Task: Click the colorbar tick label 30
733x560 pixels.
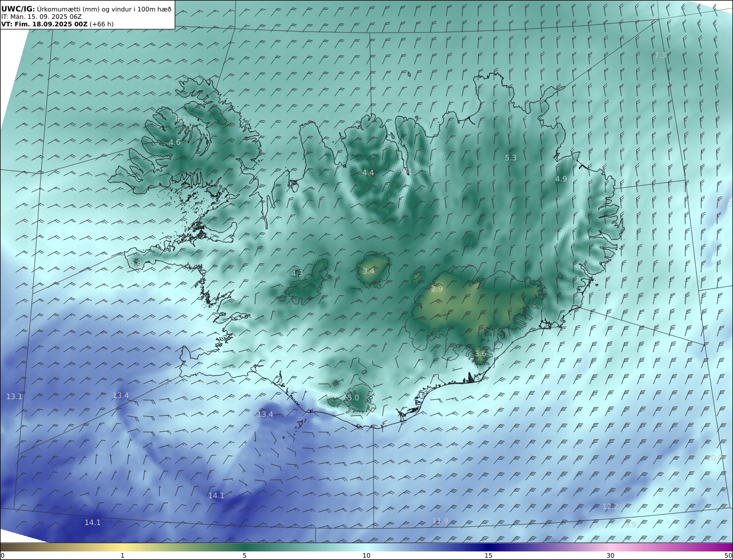Action: pyautogui.click(x=610, y=555)
